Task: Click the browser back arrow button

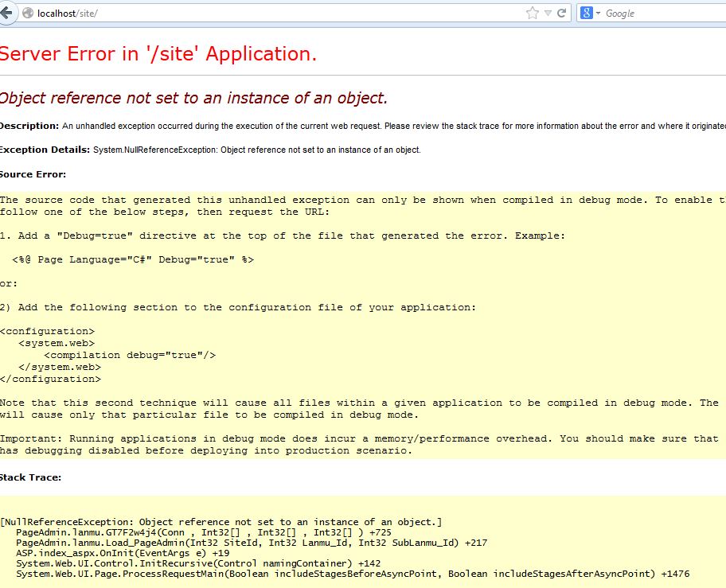Action: [x=7, y=13]
